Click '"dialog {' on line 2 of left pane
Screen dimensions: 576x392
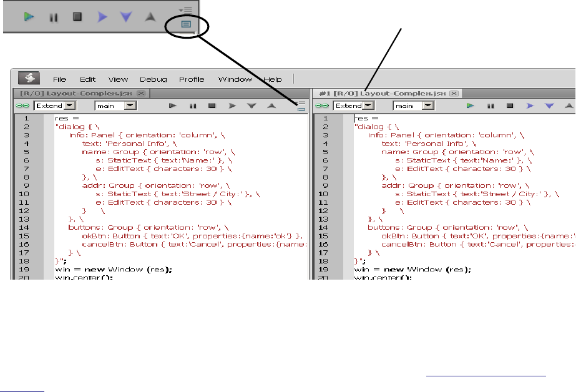77,127
